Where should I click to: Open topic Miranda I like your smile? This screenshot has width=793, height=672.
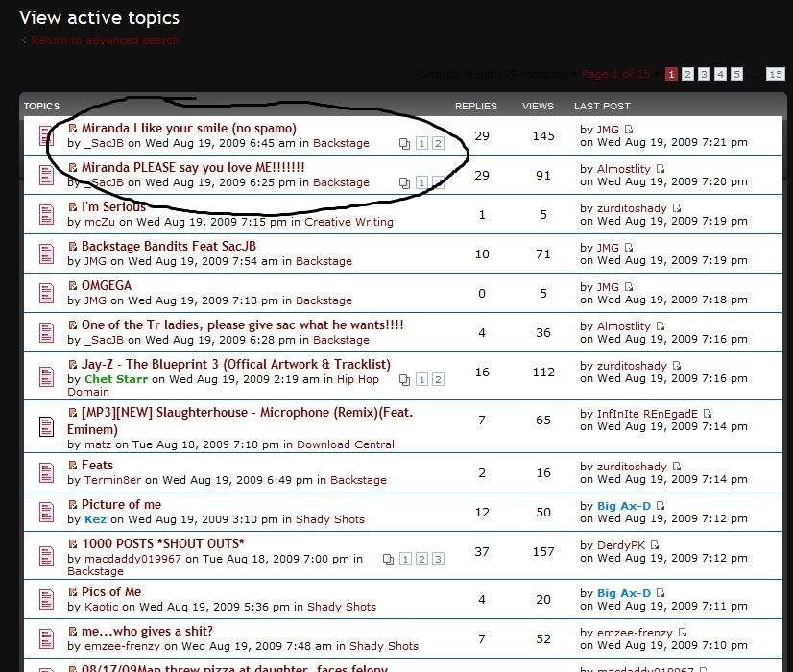tap(188, 128)
